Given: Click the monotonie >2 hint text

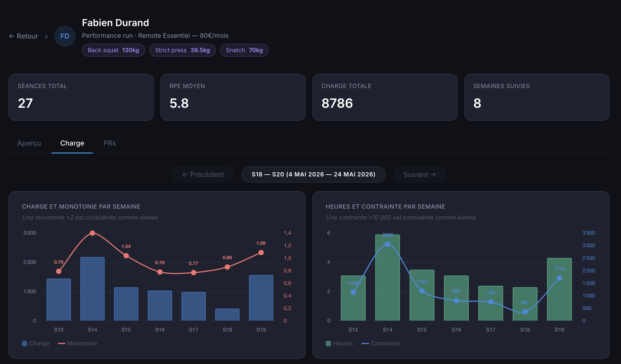Looking at the screenshot, I should coord(90,218).
